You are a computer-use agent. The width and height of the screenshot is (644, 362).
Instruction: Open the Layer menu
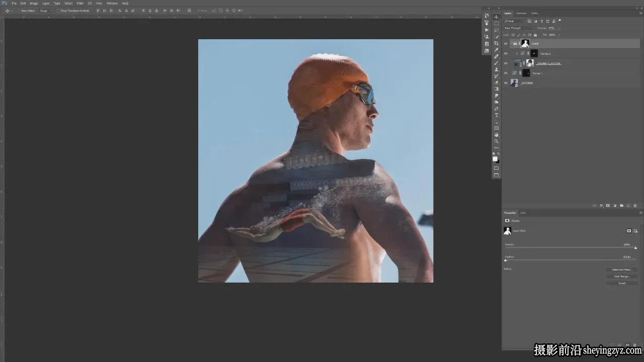tap(46, 3)
